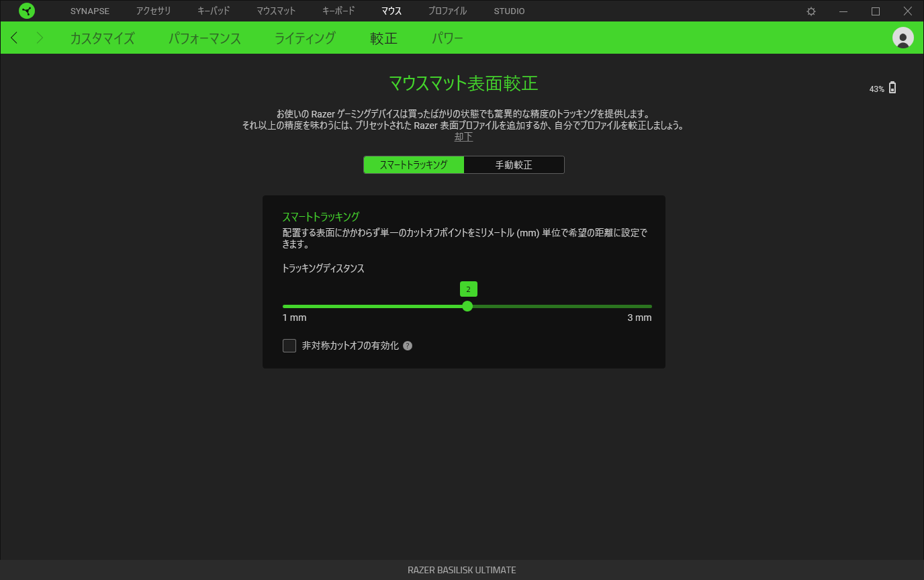Go back with the left arrow
This screenshot has width=924, height=580.
(x=15, y=38)
